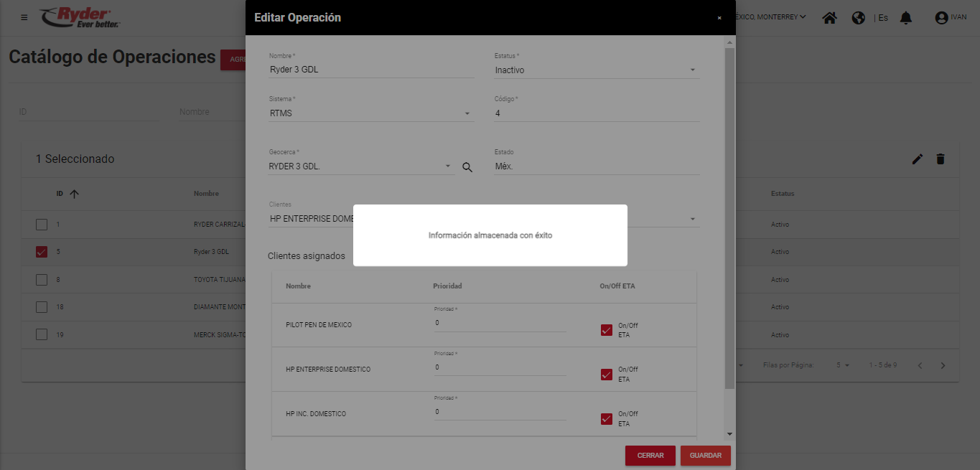Toggle On/Off ETA for HP ENTERPRISE DOMESTICO
980x470 pixels.
coord(607,375)
